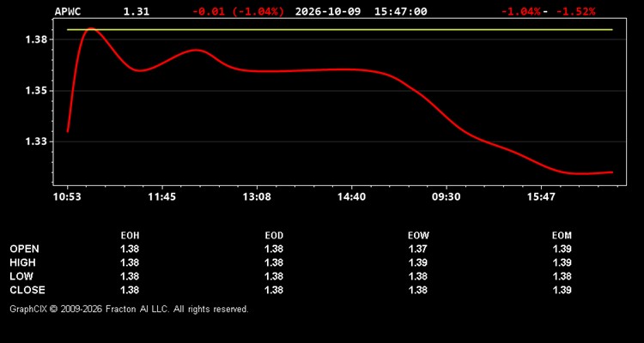Click the yellow horizontal high-level line
This screenshot has height=343, width=644.
tap(340, 29)
